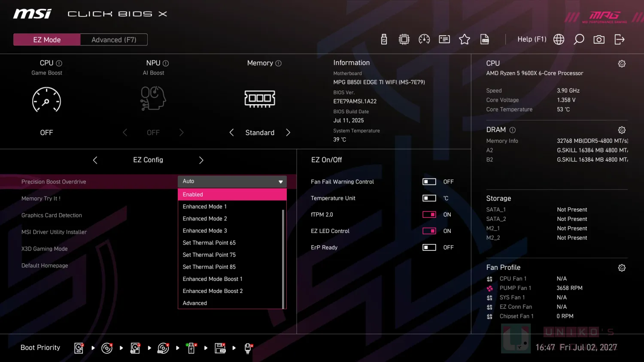Click the info icon next to CPU Game Boost

click(59, 63)
